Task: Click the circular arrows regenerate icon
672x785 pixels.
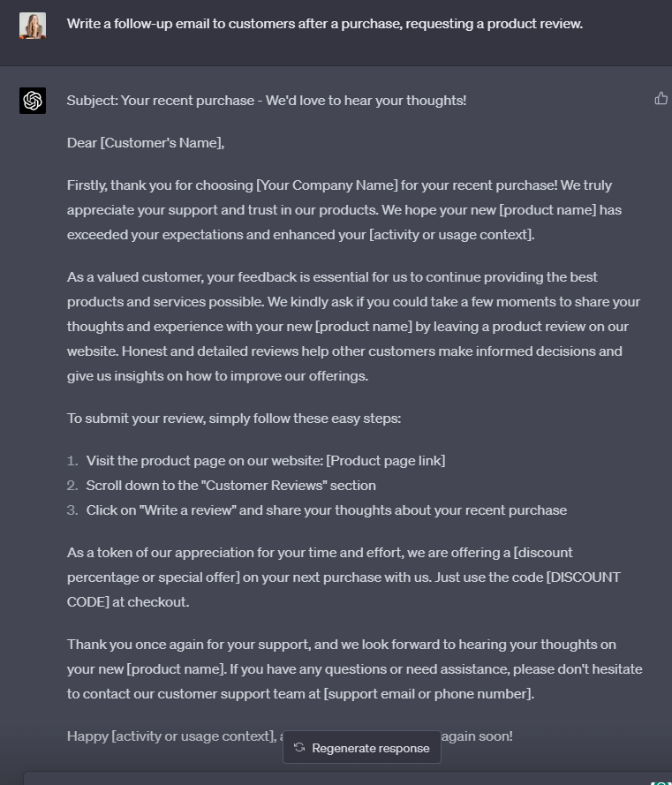Action: coord(299,748)
